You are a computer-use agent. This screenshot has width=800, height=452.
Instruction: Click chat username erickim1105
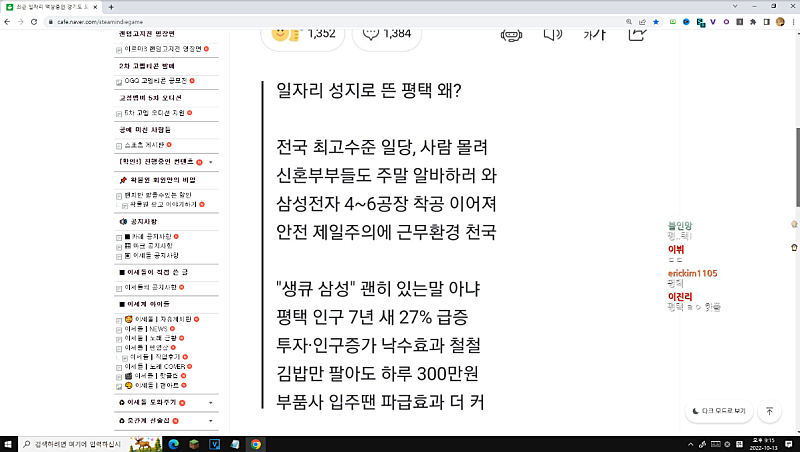pyautogui.click(x=692, y=273)
